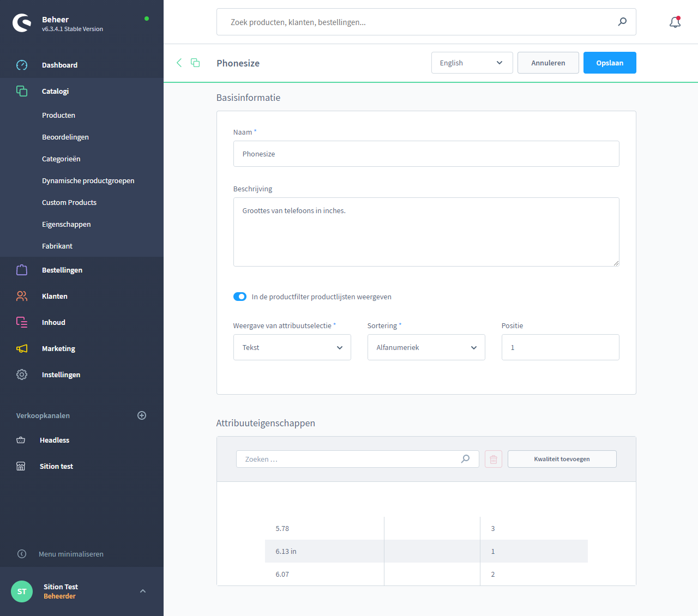Viewport: 698px width, 616px height.
Task: Click the red delete trash icon
Action: [493, 459]
